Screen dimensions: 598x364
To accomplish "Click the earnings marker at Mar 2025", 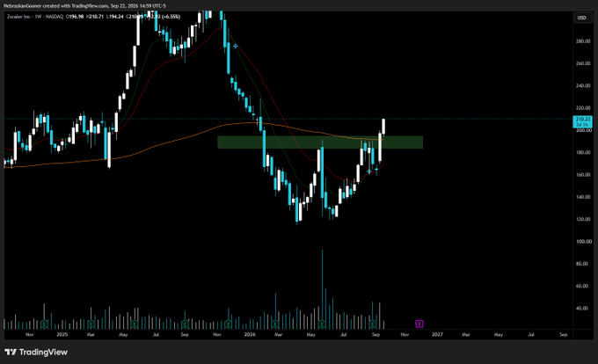I will coord(91,324).
